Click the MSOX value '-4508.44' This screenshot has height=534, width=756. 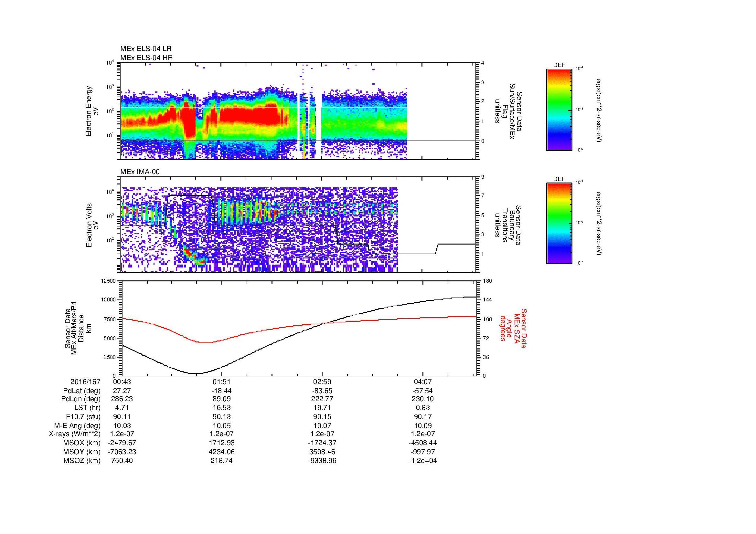click(422, 443)
